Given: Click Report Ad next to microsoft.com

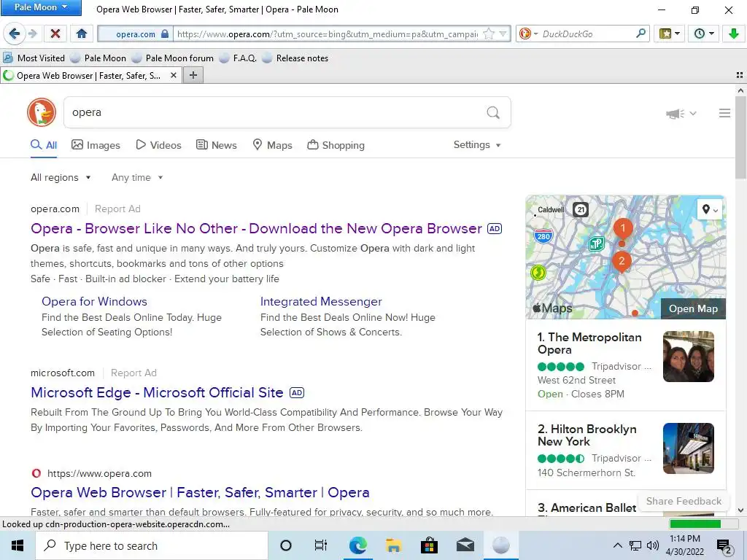Looking at the screenshot, I should pyautogui.click(x=134, y=373).
